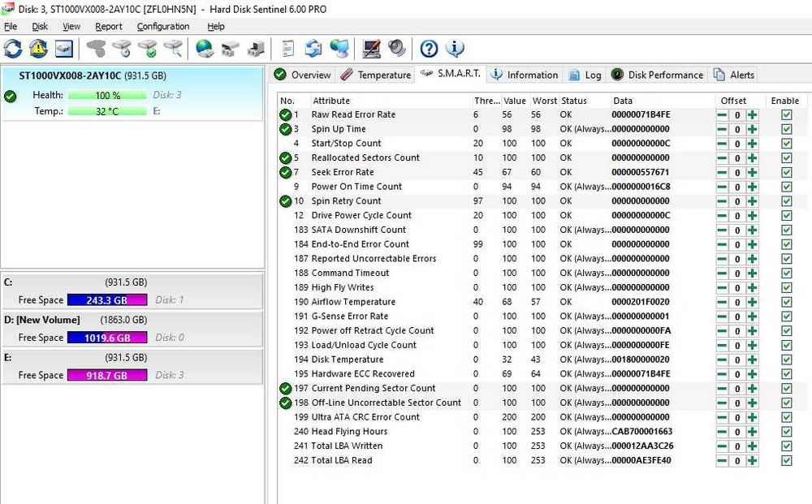Screen dimensions: 812x504
Task: Click green check icon on Raw Read Error Rate
Action: coord(285,115)
